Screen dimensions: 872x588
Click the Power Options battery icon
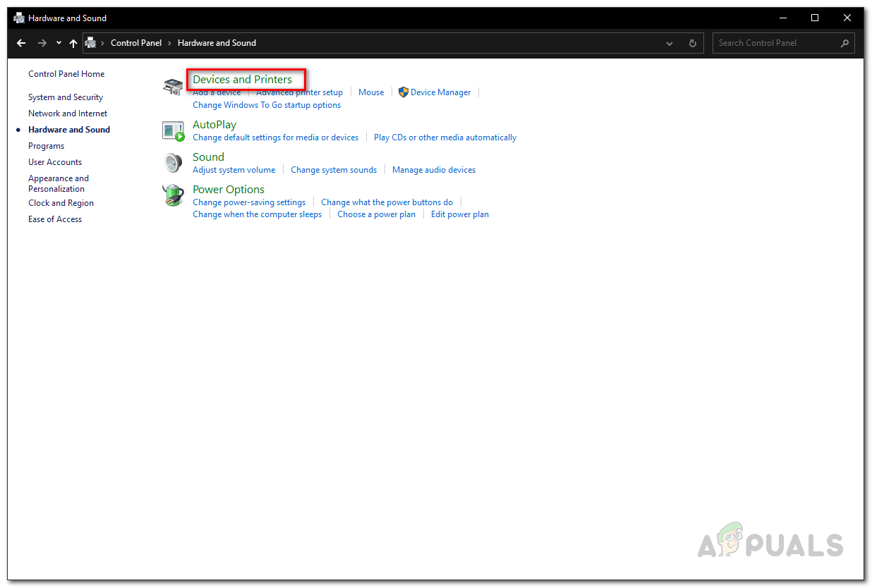[x=173, y=195]
